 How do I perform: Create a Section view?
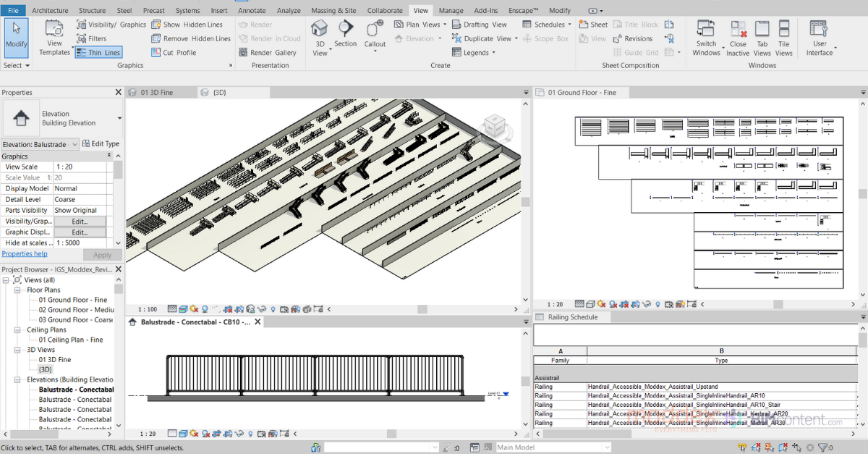346,34
